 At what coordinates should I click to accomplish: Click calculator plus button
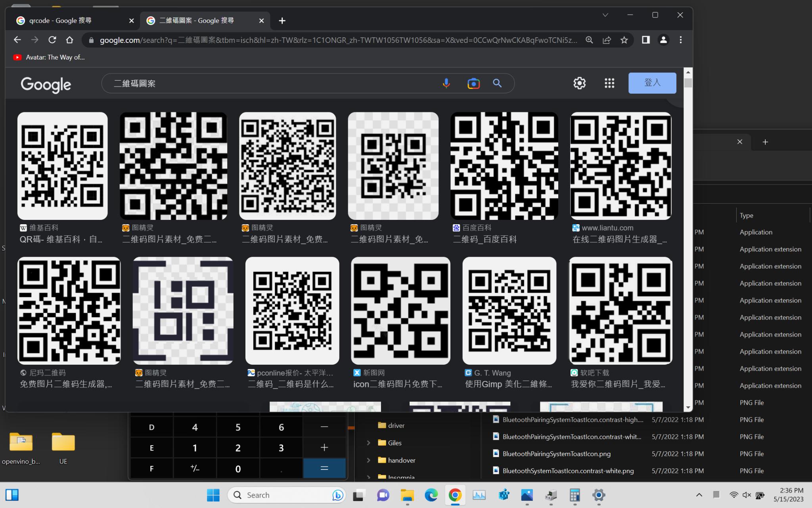click(324, 448)
